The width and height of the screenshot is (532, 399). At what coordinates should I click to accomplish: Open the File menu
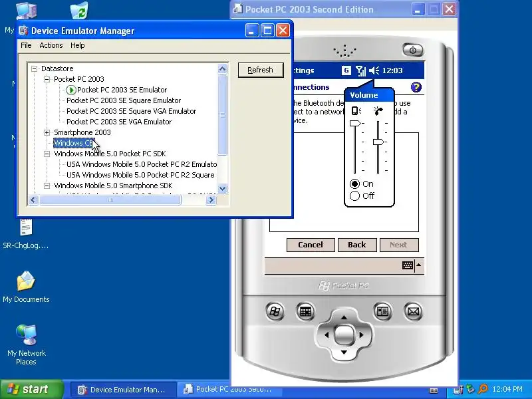(x=26, y=45)
